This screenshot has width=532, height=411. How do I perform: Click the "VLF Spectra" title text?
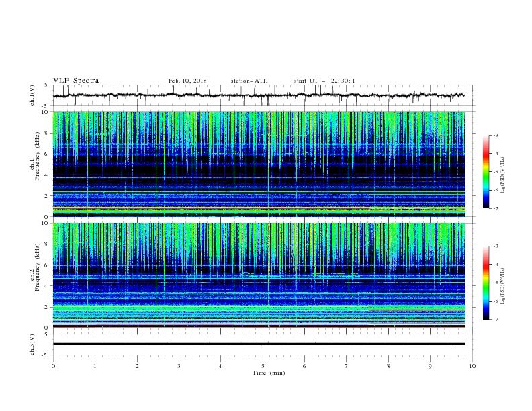tap(76, 81)
